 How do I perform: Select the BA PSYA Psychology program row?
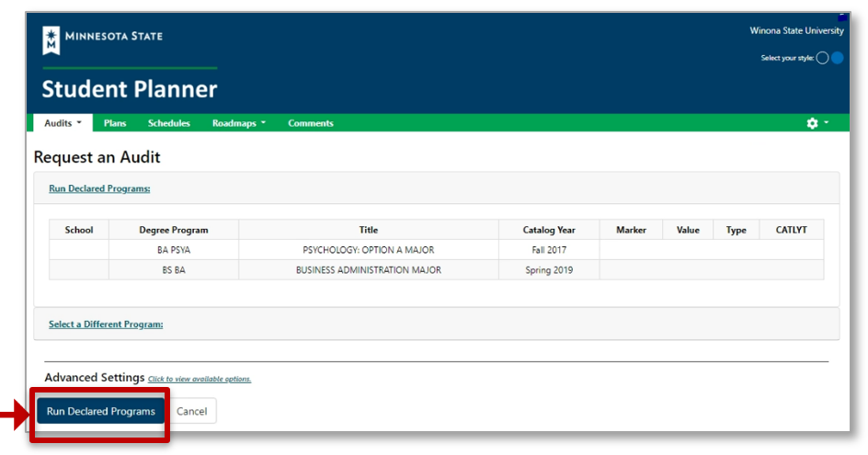[x=368, y=250]
